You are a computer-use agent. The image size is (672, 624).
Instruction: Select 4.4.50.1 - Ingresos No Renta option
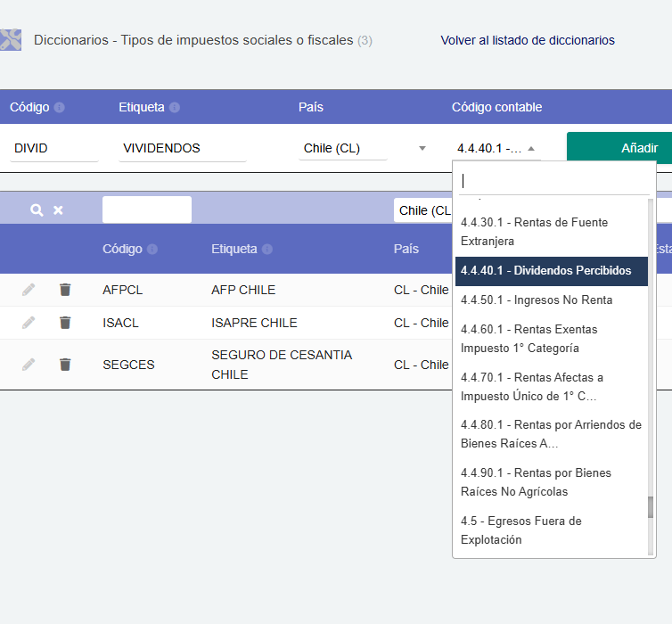(x=537, y=300)
